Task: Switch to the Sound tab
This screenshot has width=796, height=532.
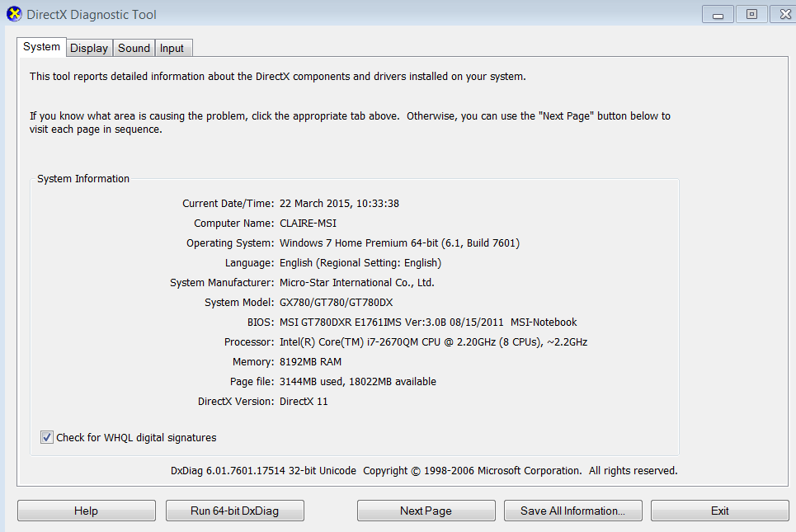Action: click(134, 48)
